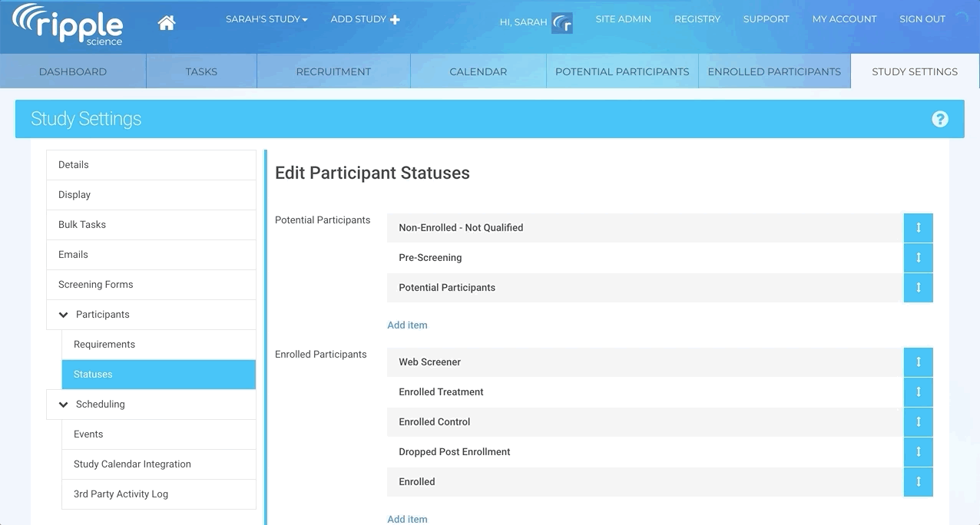Collapse the Participants section in sidebar
This screenshot has height=525, width=980.
click(64, 315)
